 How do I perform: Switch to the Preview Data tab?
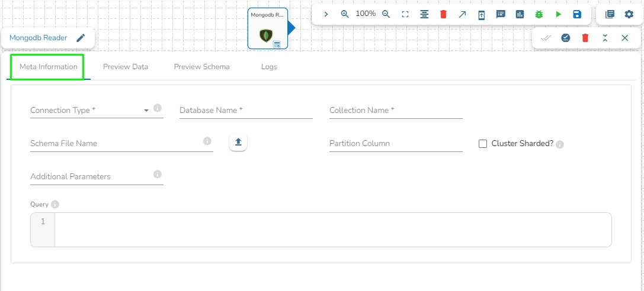point(126,67)
